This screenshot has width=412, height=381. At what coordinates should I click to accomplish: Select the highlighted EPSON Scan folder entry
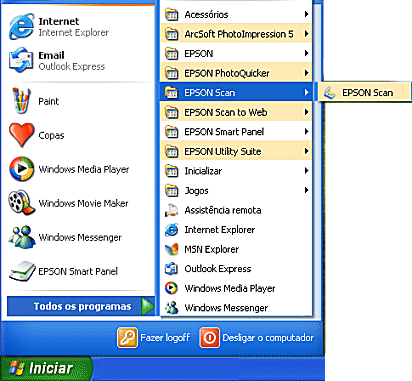236,92
